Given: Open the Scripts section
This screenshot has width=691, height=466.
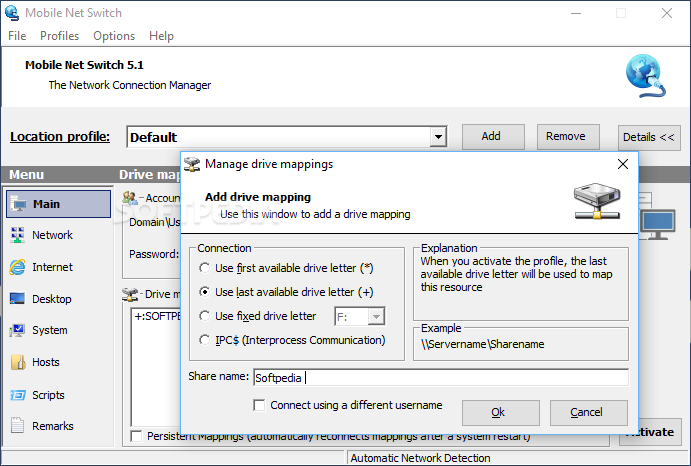Looking at the screenshot, I should (48, 395).
